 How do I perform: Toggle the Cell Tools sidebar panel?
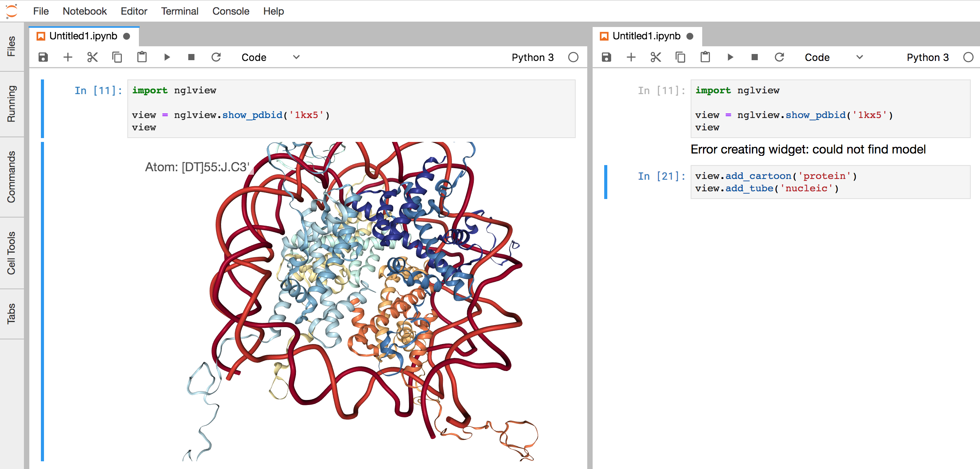pyautogui.click(x=12, y=250)
